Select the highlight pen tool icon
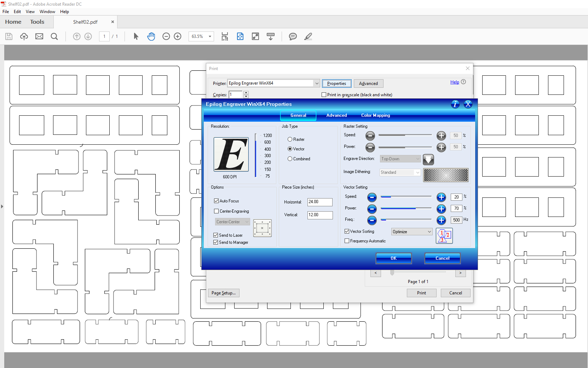The height and width of the screenshot is (368, 588). point(308,36)
